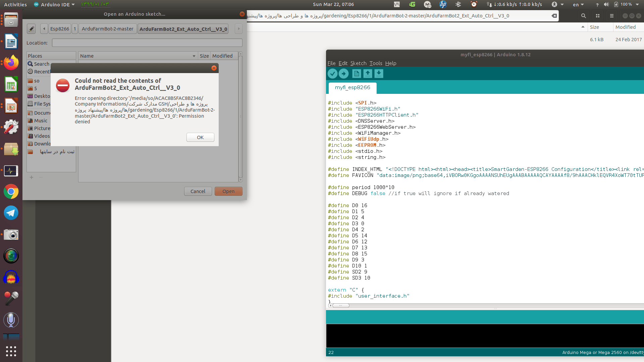Image resolution: width=644 pixels, height=362 pixels.
Task: Click the Name column sort header in file dialog
Action: pos(138,56)
